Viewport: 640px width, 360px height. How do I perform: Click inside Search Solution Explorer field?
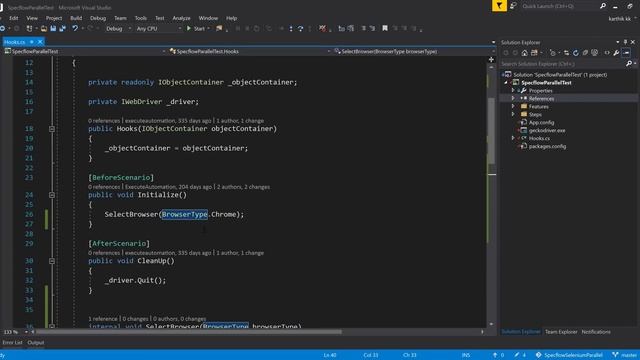tap(563, 64)
